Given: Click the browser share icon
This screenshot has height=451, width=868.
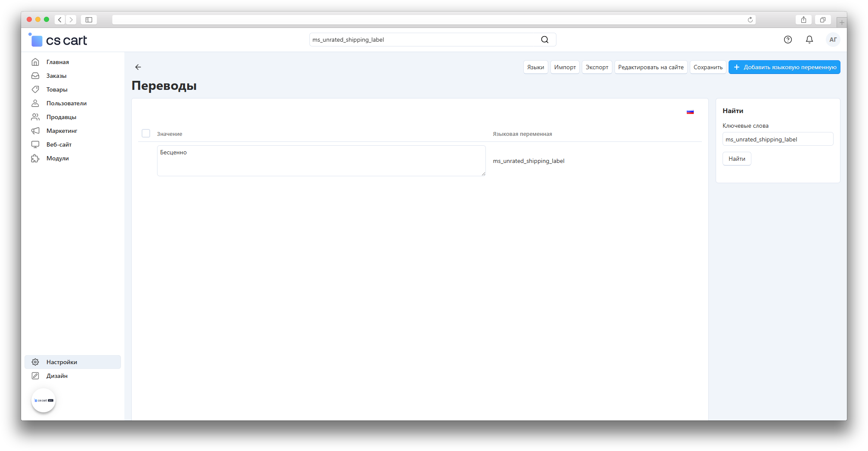Looking at the screenshot, I should pyautogui.click(x=803, y=20).
